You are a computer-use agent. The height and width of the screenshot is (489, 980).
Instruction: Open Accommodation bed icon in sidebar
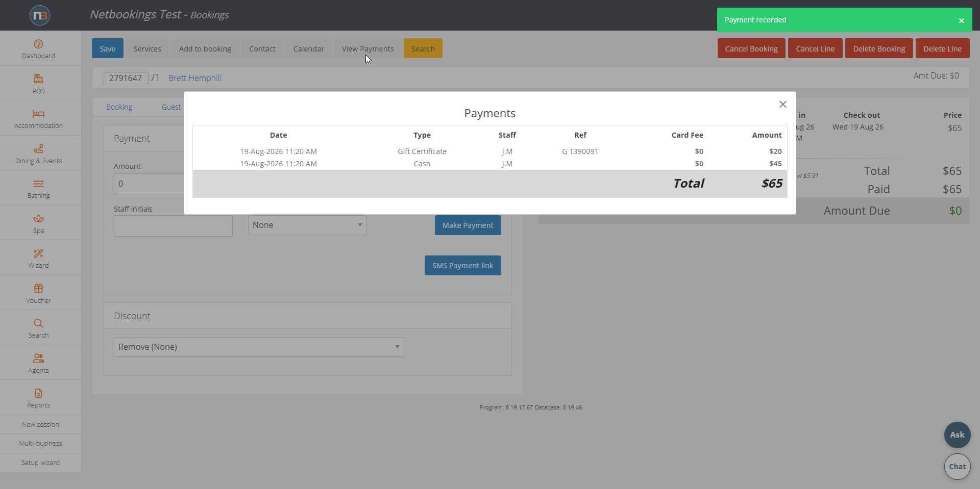pos(38,114)
